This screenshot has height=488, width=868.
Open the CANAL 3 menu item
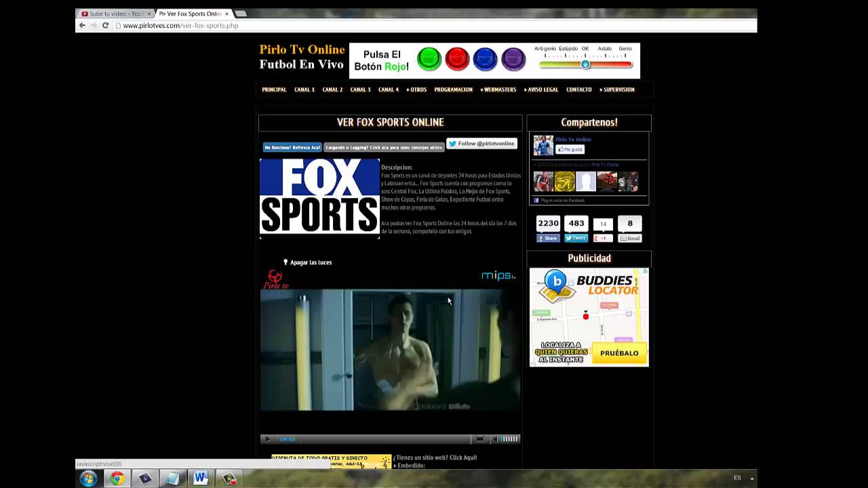pyautogui.click(x=360, y=89)
